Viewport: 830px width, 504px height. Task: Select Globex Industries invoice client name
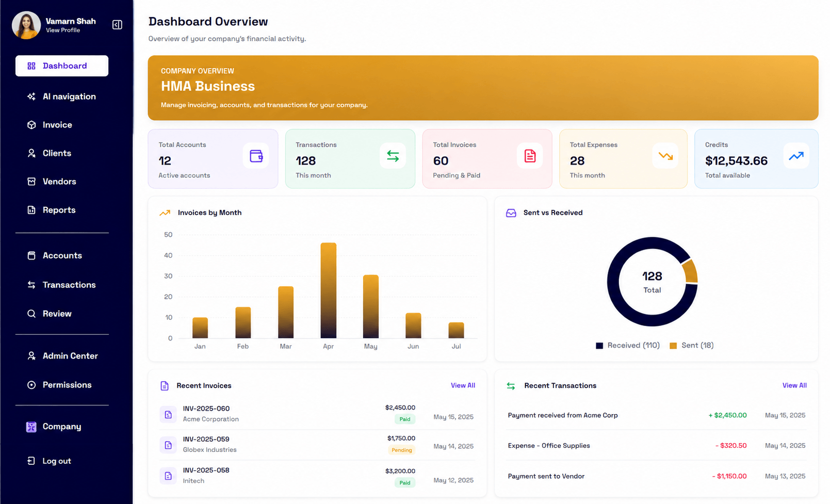pos(210,450)
